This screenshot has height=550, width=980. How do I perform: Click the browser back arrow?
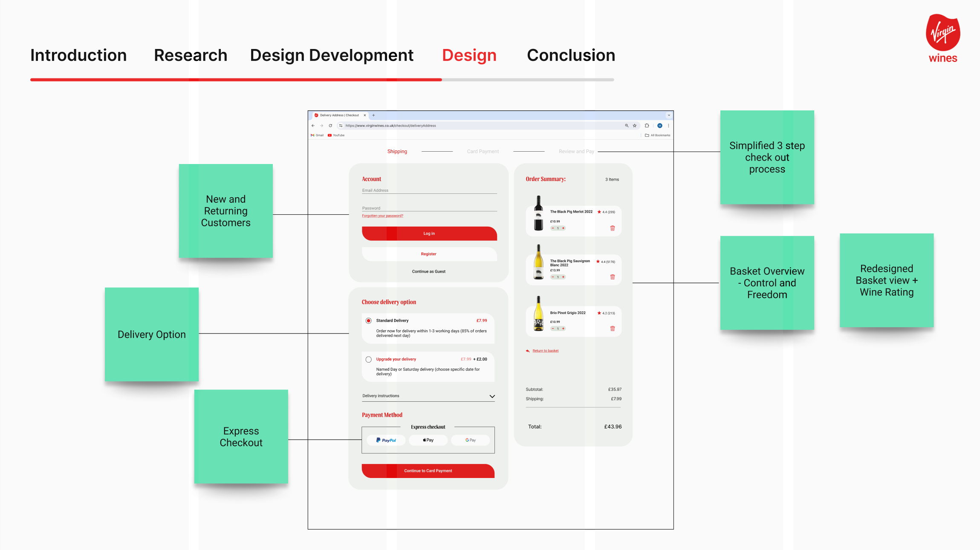313,126
